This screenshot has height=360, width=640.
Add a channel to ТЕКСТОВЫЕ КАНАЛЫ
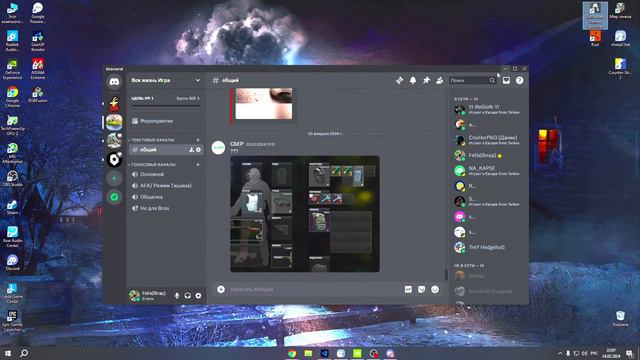pyautogui.click(x=198, y=140)
